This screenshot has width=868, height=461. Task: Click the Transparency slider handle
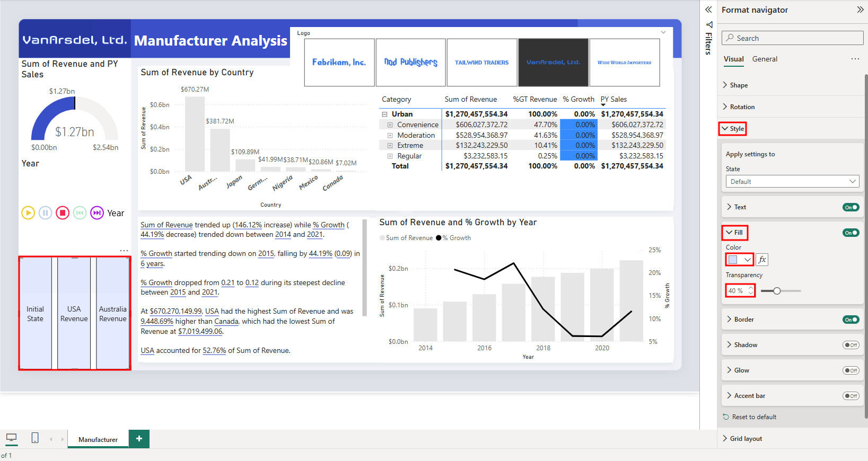[x=777, y=291]
